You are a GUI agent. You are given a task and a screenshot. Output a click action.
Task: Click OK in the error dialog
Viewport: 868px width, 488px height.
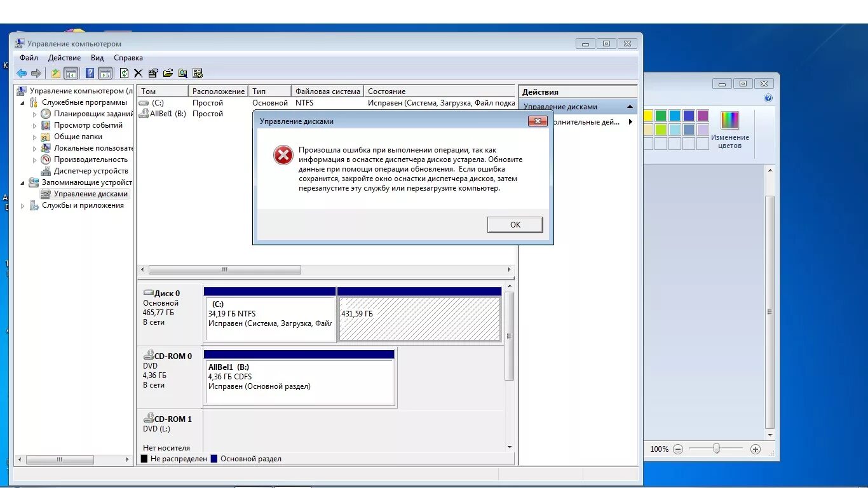[x=515, y=224]
